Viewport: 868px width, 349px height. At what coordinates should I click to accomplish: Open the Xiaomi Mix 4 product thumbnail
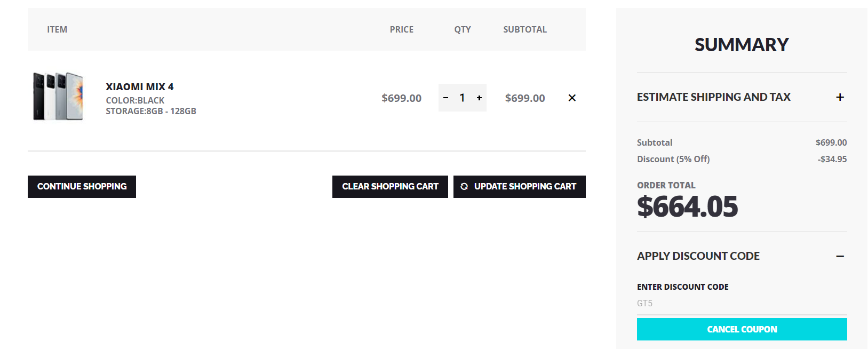(58, 97)
